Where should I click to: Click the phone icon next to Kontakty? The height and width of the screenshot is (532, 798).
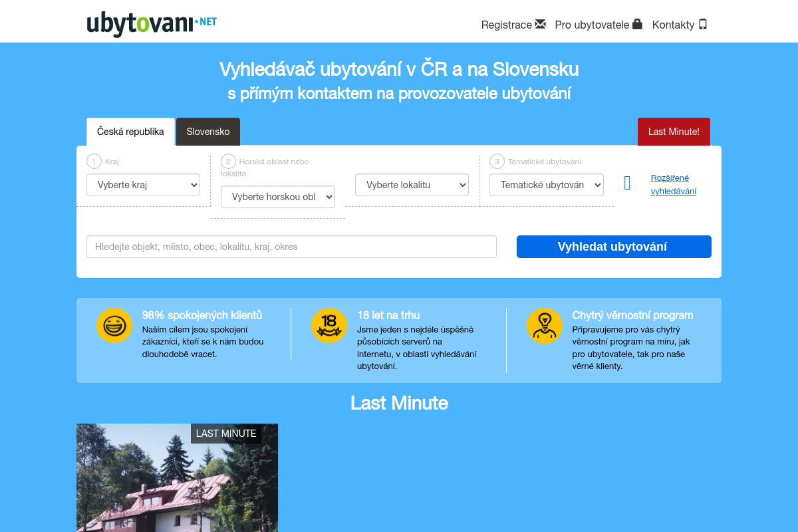click(x=703, y=24)
